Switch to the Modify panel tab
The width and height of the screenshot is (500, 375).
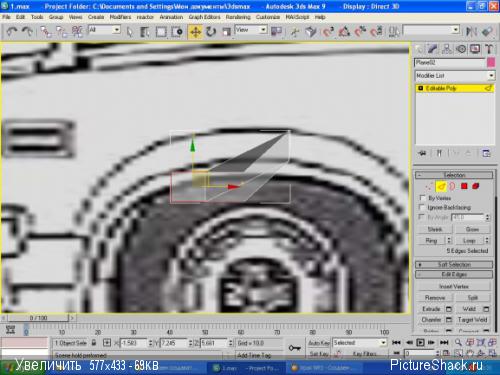433,49
